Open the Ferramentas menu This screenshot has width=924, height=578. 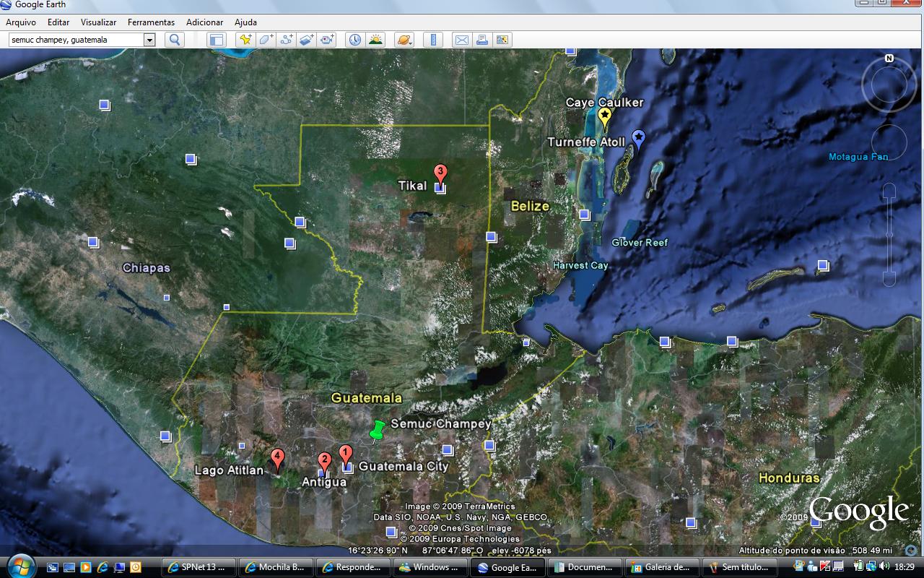pyautogui.click(x=151, y=22)
